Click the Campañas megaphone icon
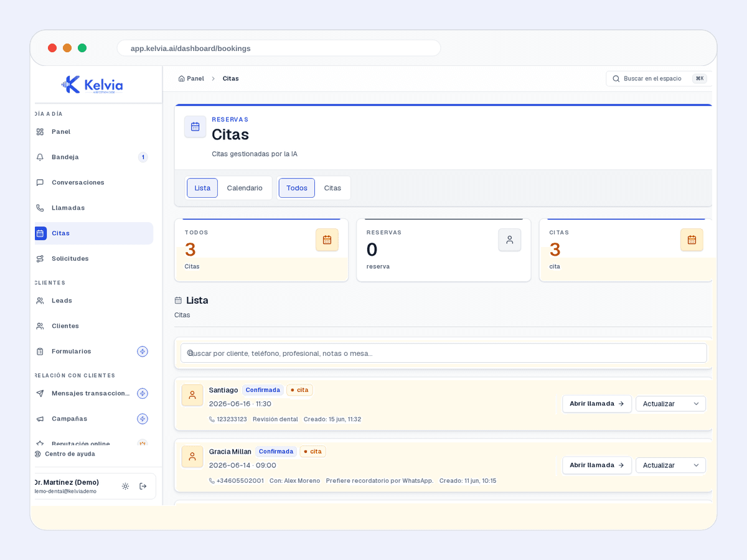This screenshot has width=747, height=560. point(40,419)
